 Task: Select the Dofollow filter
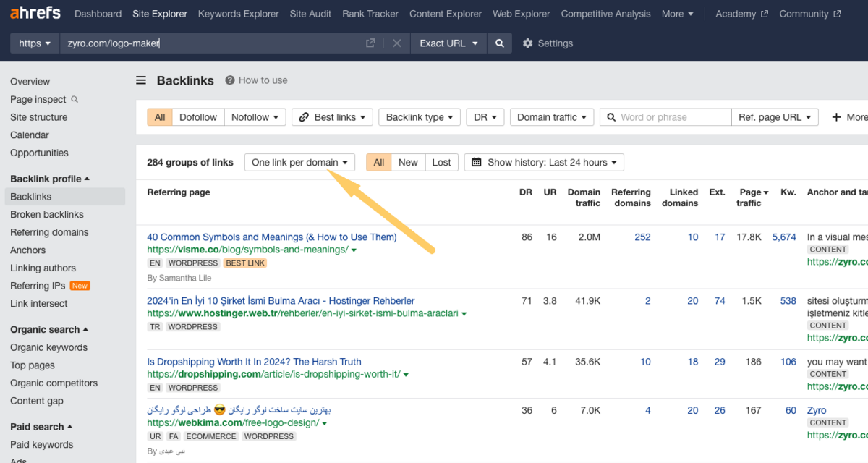click(197, 117)
